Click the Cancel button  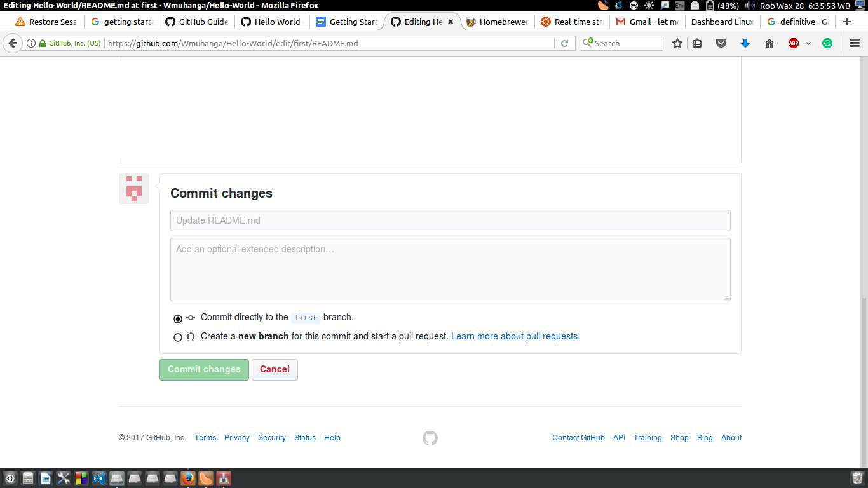275,369
